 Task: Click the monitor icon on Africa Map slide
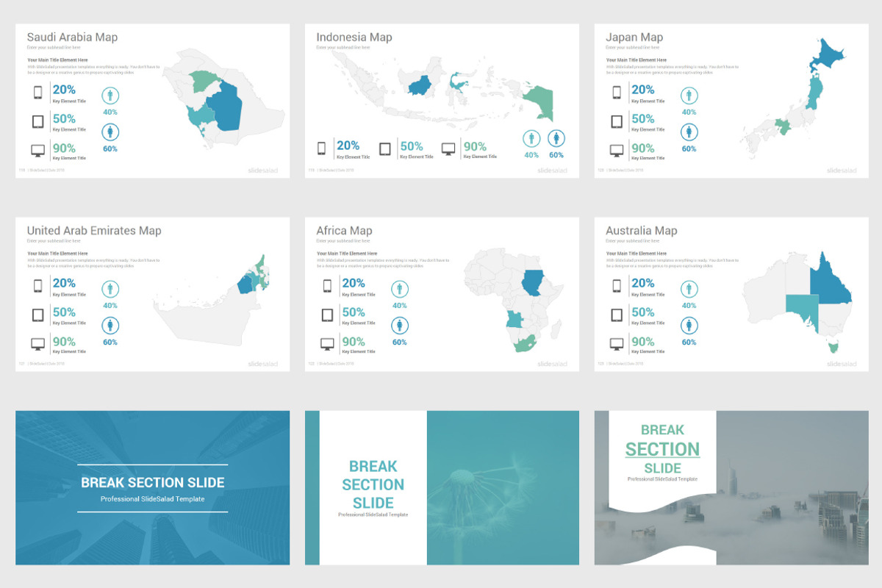pos(327,344)
